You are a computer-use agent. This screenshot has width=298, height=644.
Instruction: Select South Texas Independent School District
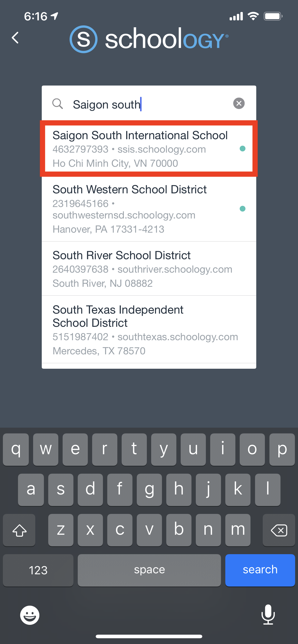coord(140,329)
